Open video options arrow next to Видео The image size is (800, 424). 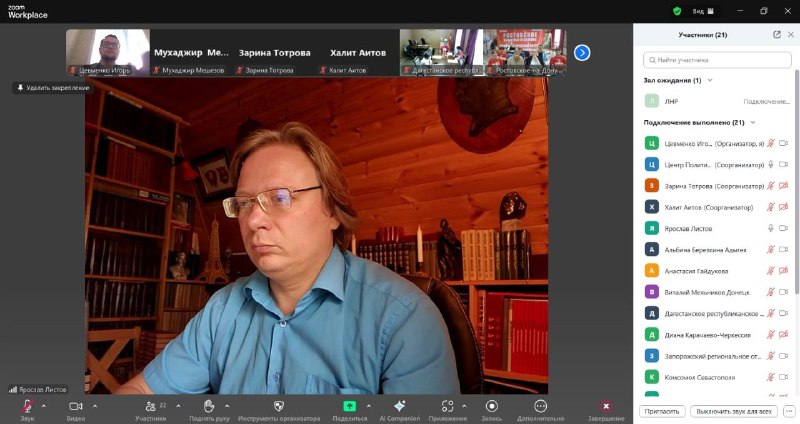click(95, 406)
